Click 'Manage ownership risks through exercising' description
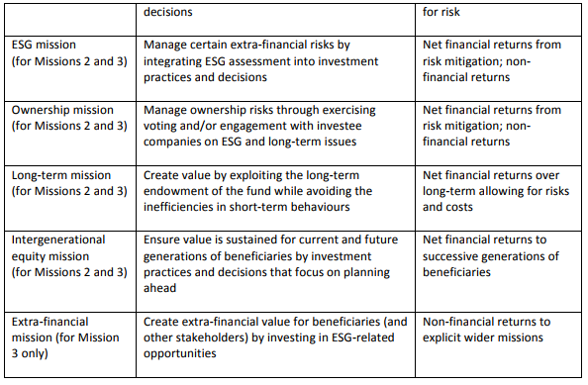The width and height of the screenshot is (588, 385). (259, 110)
